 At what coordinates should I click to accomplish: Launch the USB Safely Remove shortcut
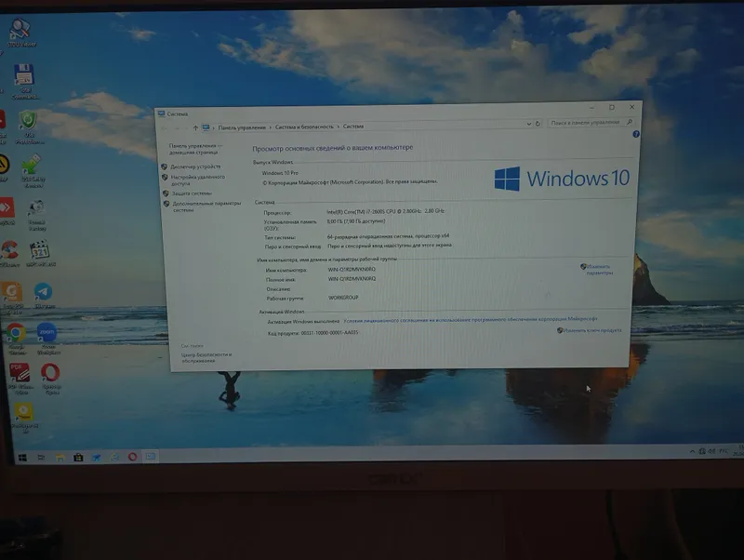[x=33, y=171]
